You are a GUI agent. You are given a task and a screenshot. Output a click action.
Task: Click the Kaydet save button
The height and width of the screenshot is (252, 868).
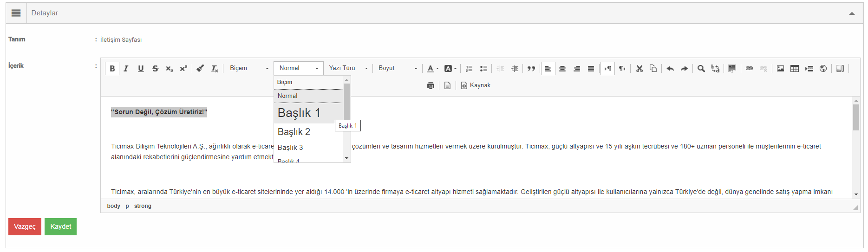(60, 226)
